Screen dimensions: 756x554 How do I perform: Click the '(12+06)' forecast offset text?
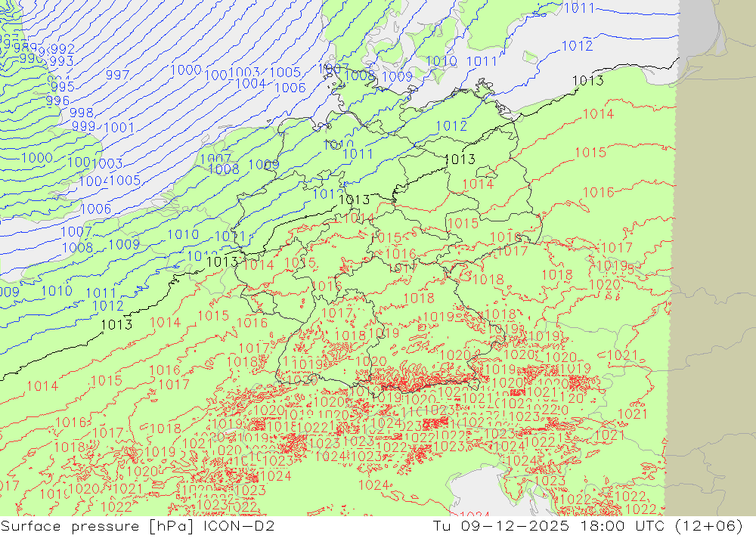pyautogui.click(x=709, y=525)
